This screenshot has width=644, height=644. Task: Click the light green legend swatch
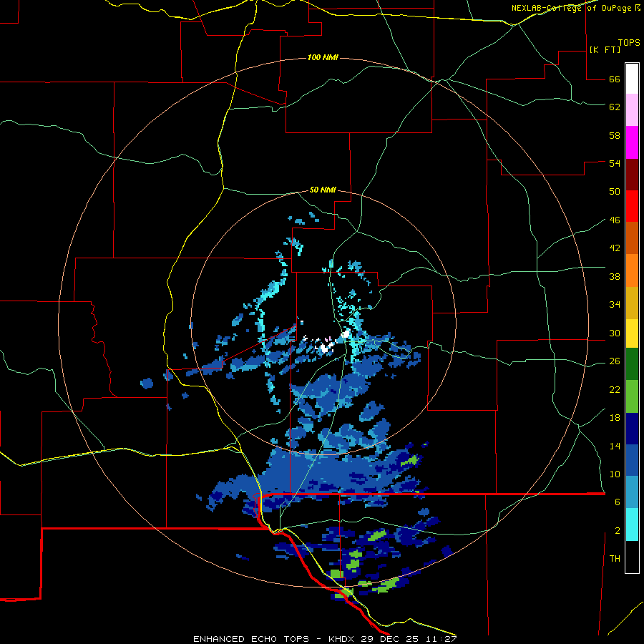tap(632, 396)
